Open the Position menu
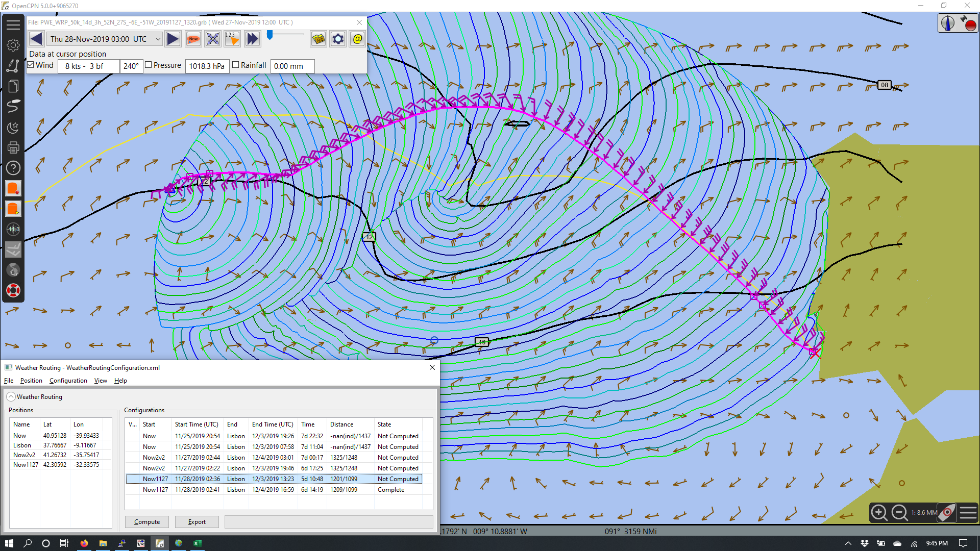 coord(31,381)
